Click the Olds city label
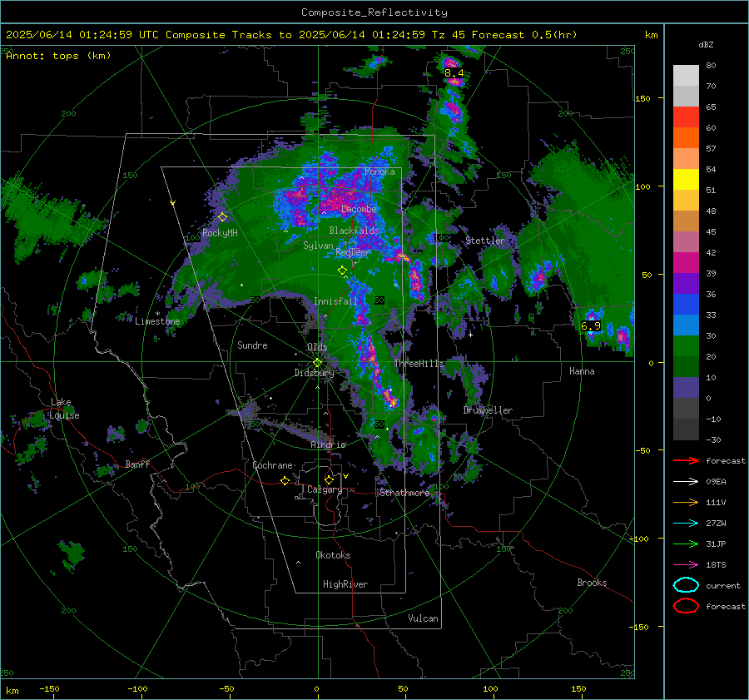Image resolution: width=749 pixels, height=700 pixels. pos(317,347)
